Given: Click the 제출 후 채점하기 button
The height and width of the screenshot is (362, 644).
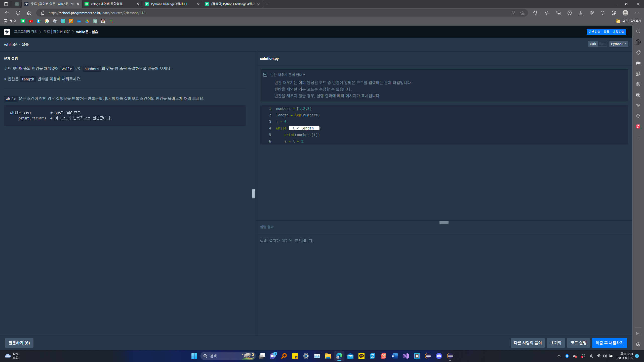Looking at the screenshot, I should pos(609,343).
